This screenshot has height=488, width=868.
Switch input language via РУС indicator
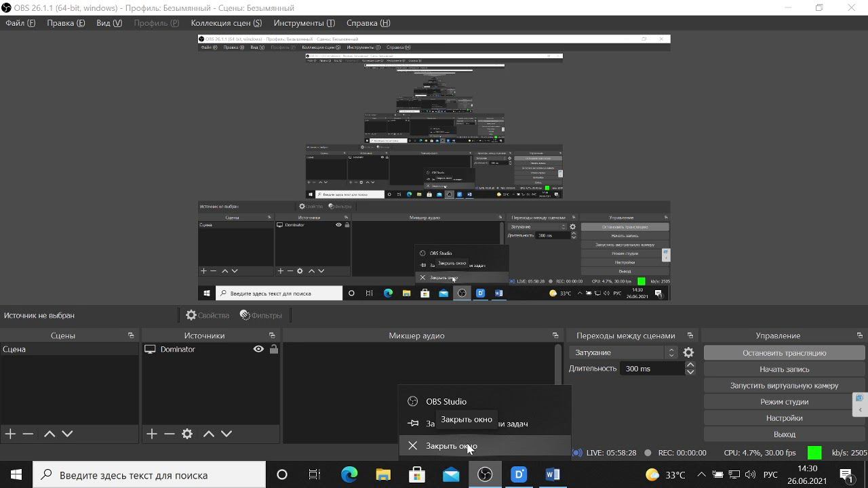tap(770, 474)
